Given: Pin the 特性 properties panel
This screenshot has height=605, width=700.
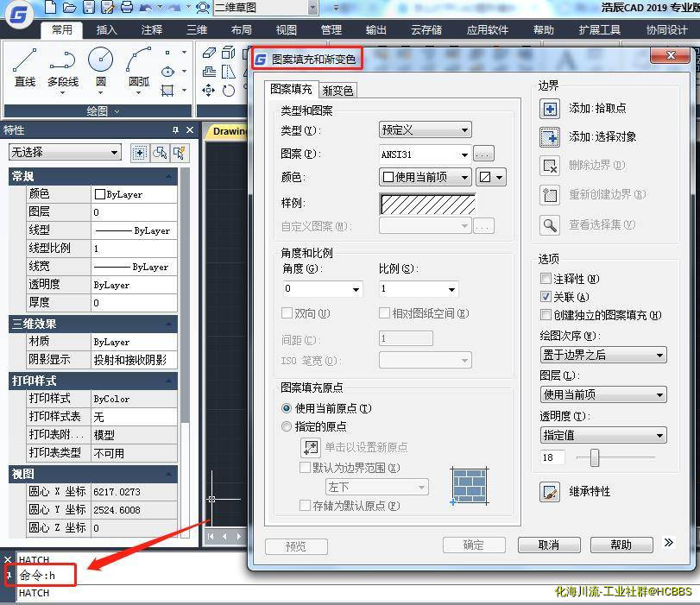Looking at the screenshot, I should pos(175,130).
